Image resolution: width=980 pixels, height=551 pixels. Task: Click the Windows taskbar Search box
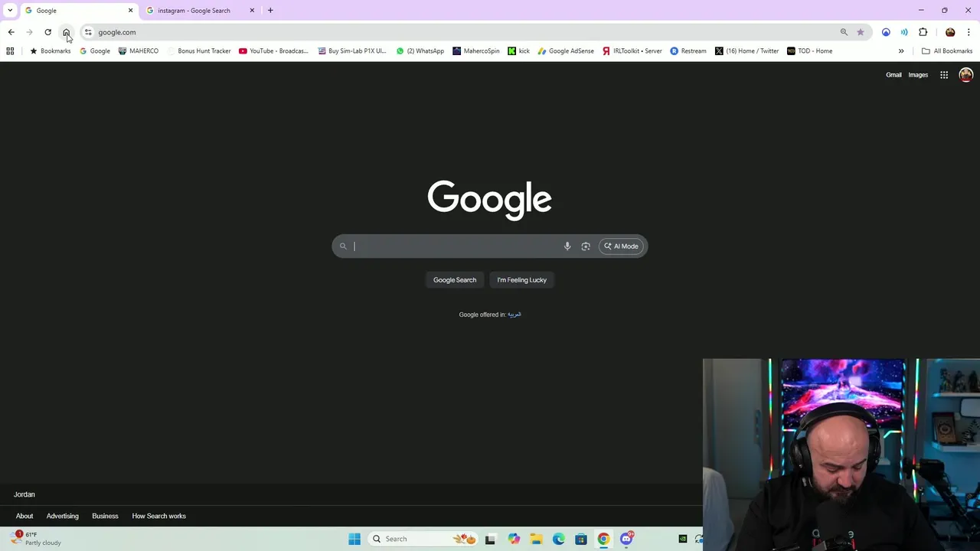coord(424,539)
